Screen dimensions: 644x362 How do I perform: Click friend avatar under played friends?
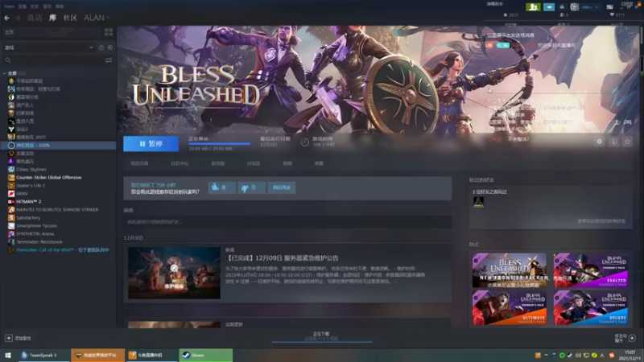(x=478, y=202)
